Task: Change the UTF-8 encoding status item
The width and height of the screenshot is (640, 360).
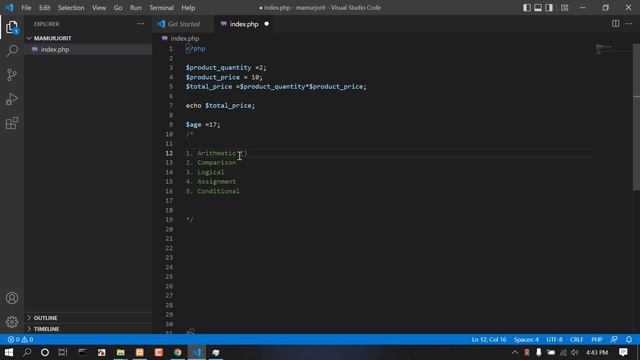Action: click(x=554, y=340)
